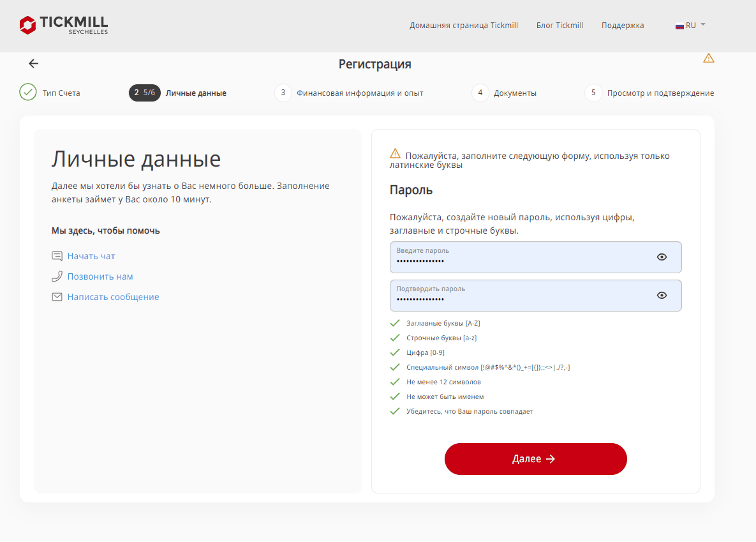756x542 pixels.
Task: Click checkmark next to Цифра [0-9]
Action: point(395,352)
